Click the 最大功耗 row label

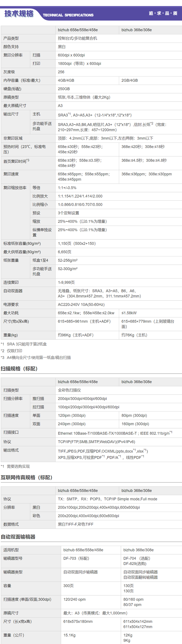tap(11, 313)
